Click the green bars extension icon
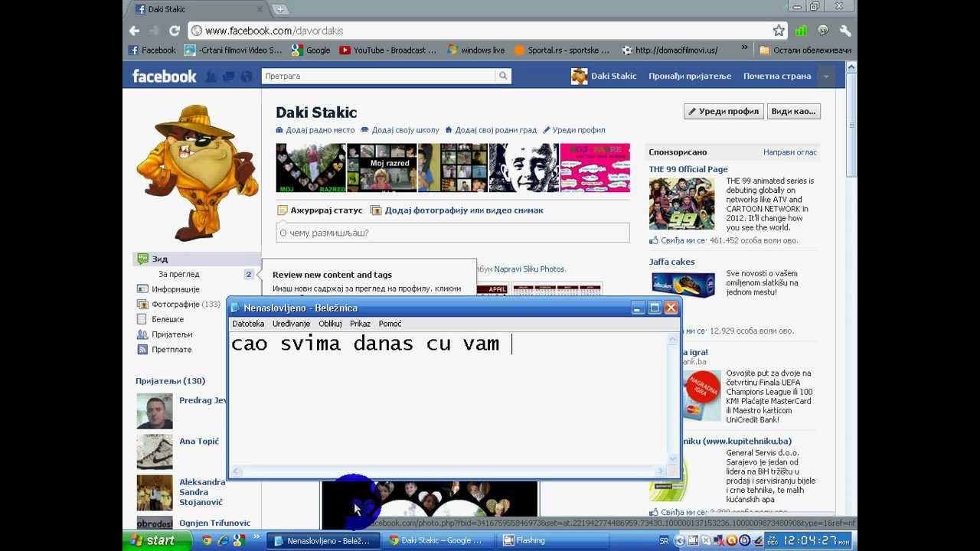The height and width of the screenshot is (551, 980). point(801,31)
